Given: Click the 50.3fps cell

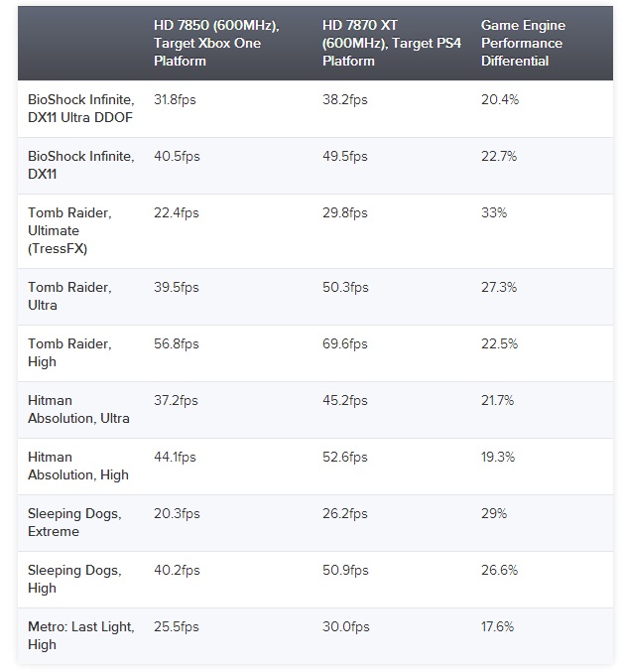Looking at the screenshot, I should [345, 288].
